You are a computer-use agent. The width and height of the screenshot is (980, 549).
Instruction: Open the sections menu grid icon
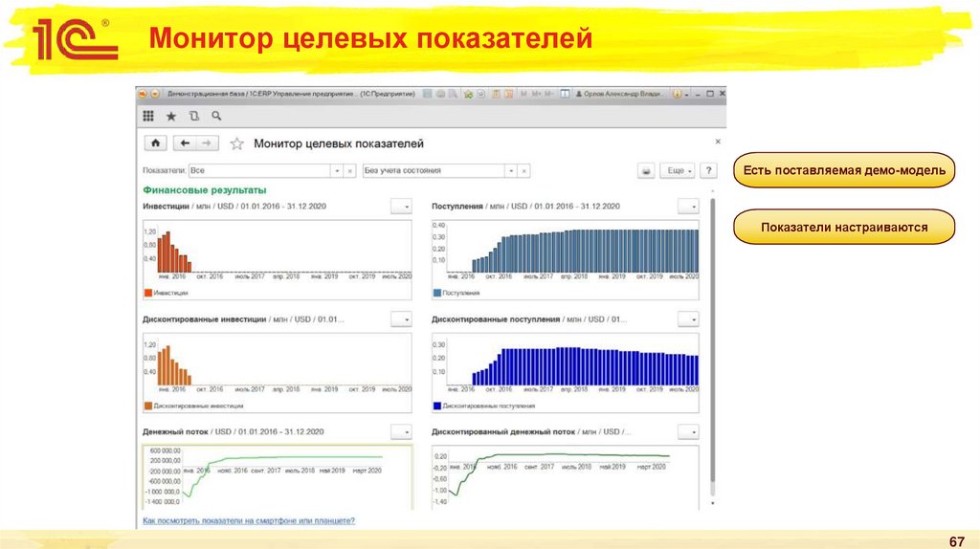coord(148,116)
